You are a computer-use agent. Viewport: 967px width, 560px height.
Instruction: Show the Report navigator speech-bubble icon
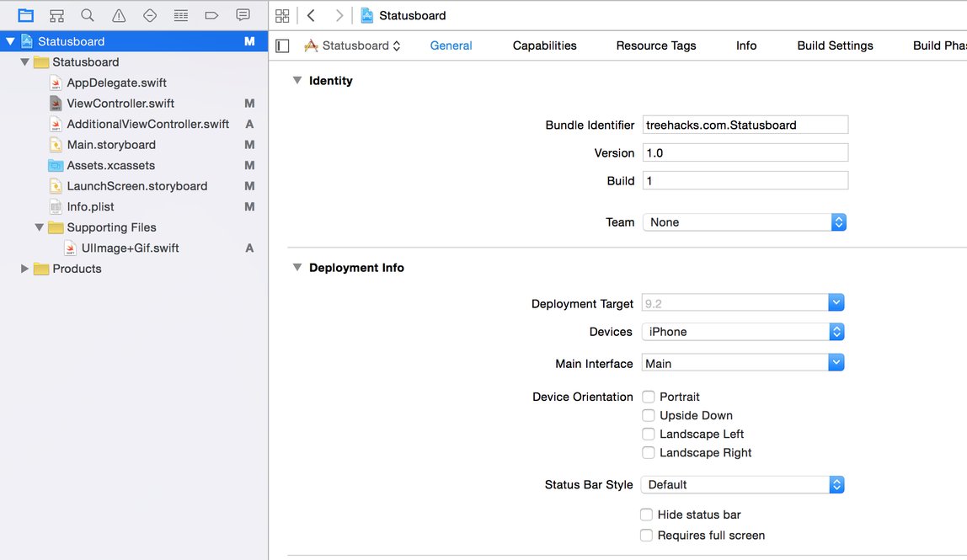pos(243,15)
